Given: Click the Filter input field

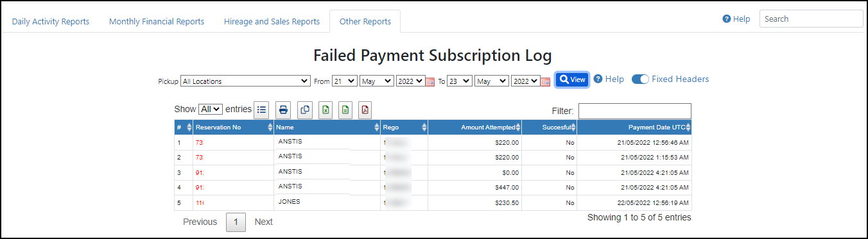Looking at the screenshot, I should 635,111.
